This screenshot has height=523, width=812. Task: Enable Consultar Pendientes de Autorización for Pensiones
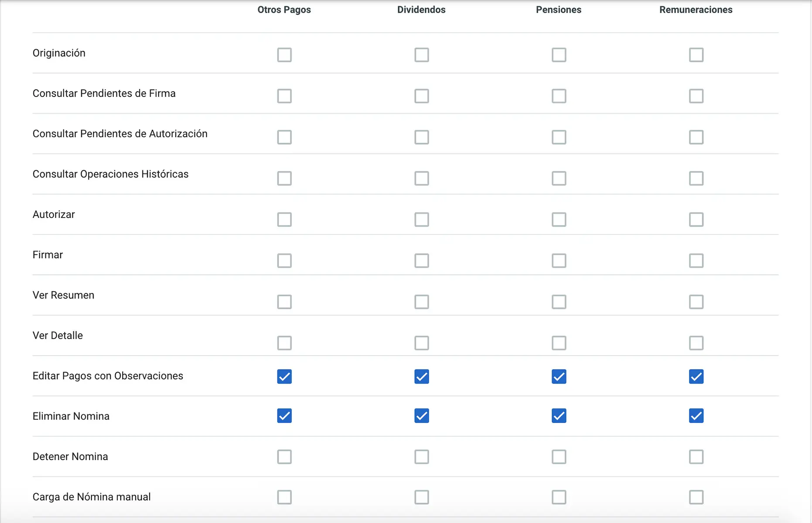point(559,137)
